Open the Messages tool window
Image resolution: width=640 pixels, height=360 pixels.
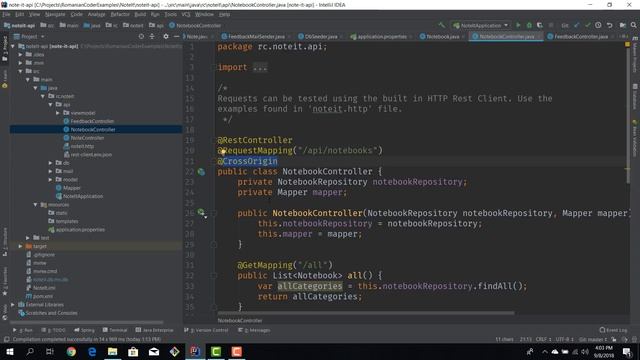pyautogui.click(x=254, y=330)
